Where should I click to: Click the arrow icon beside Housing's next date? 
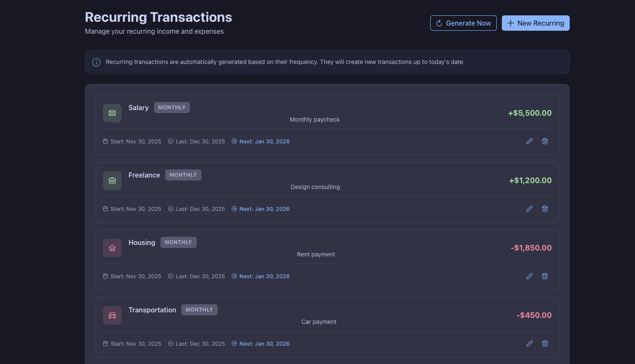[234, 276]
